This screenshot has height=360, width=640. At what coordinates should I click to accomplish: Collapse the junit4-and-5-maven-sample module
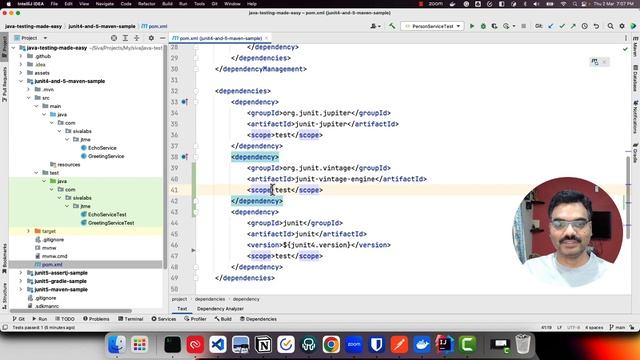point(21,81)
